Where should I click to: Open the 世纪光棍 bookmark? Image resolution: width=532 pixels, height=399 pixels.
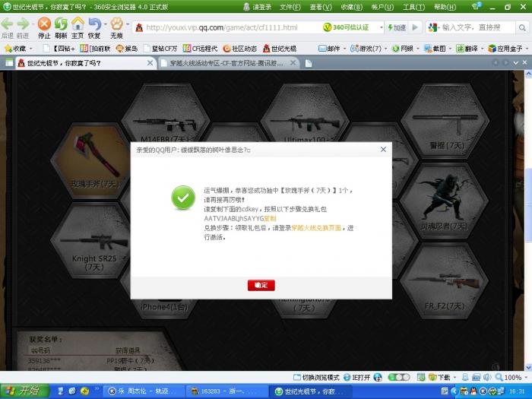[x=280, y=49]
